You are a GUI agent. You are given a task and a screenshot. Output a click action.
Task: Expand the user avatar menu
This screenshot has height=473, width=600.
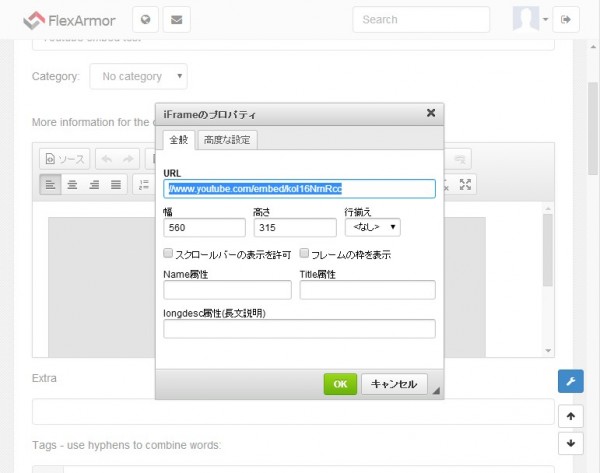pyautogui.click(x=530, y=19)
